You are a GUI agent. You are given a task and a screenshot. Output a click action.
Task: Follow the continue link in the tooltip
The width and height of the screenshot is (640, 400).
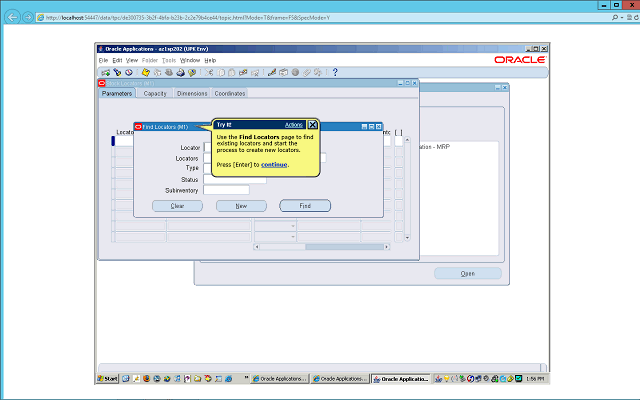pyautogui.click(x=274, y=164)
